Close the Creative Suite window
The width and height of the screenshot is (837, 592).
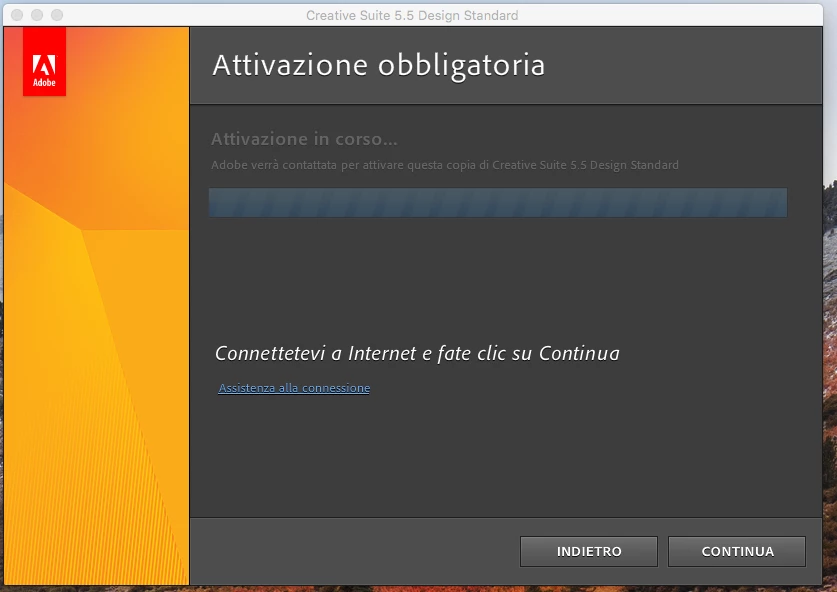coord(17,15)
